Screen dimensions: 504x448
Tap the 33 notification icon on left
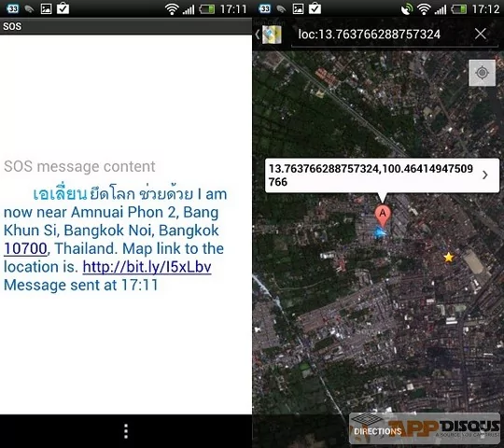12,8
